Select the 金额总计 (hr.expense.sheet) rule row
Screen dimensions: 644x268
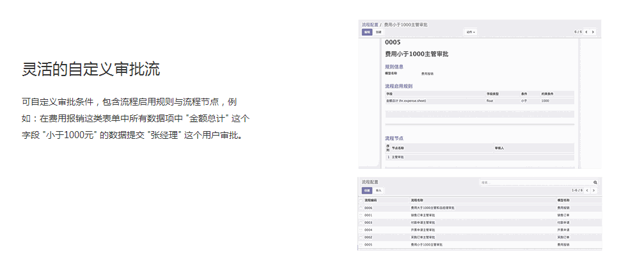pyautogui.click(x=407, y=100)
